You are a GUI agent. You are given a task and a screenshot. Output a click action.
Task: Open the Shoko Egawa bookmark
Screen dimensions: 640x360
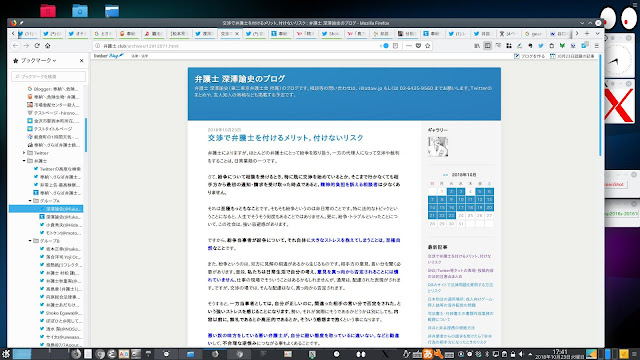(60, 313)
